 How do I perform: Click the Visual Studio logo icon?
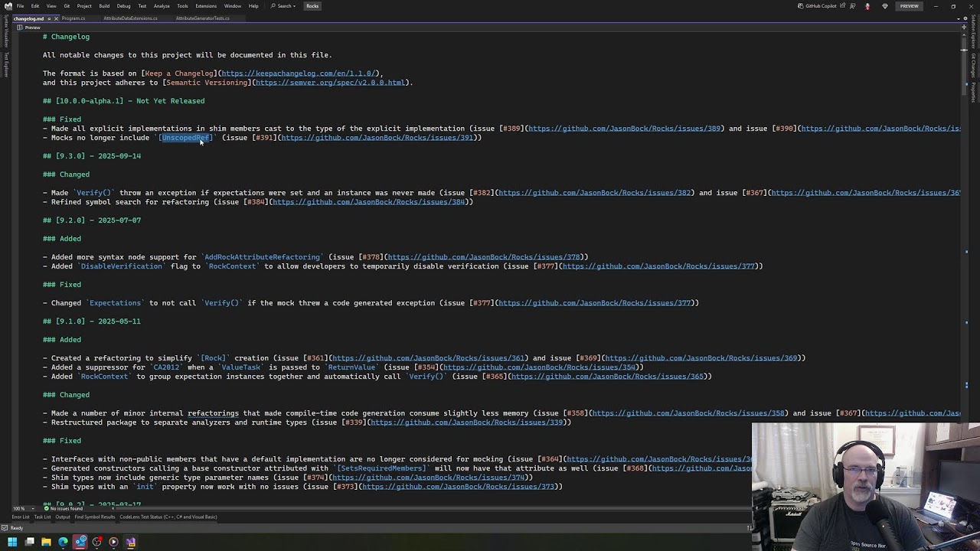pyautogui.click(x=8, y=6)
